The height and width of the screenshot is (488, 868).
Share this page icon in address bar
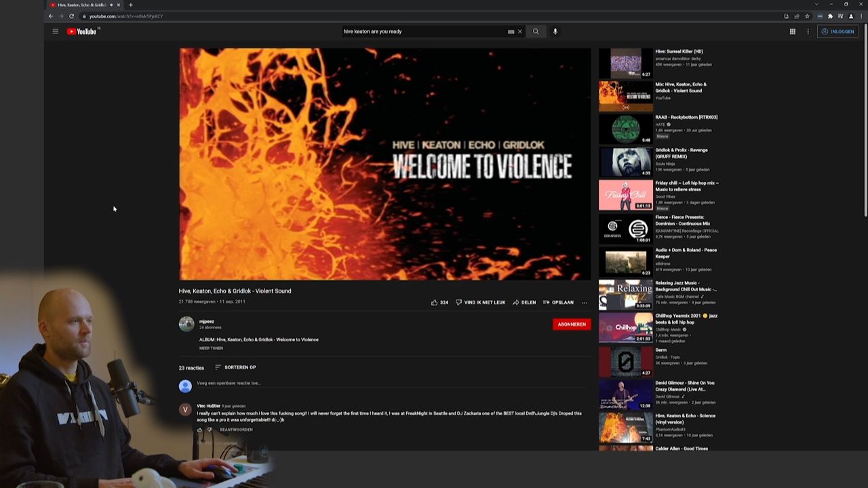pyautogui.click(x=797, y=16)
